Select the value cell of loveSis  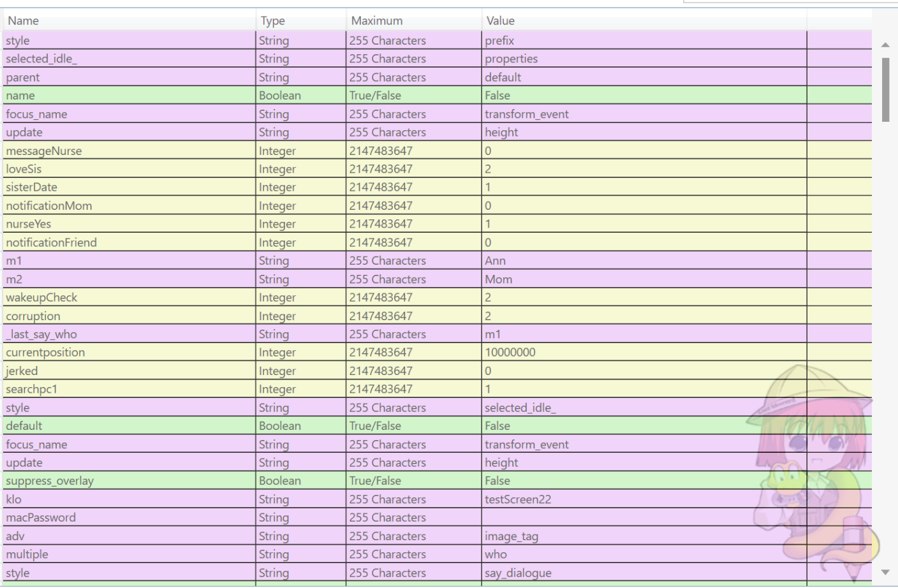[644, 169]
